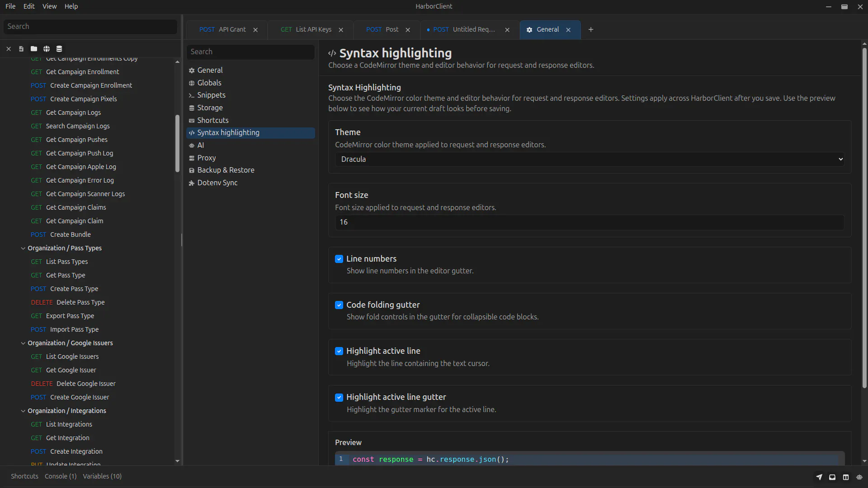Click the settings Search field
The image size is (868, 488).
pyautogui.click(x=250, y=52)
